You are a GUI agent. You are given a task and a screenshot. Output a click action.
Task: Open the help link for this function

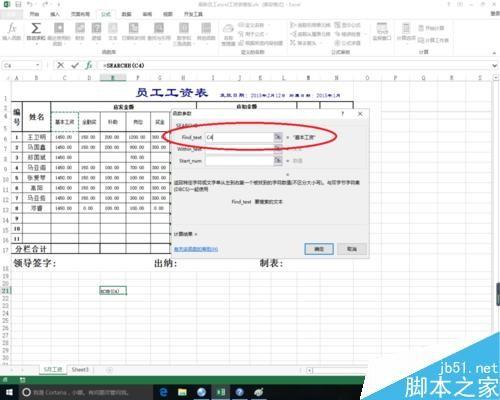pos(196,249)
